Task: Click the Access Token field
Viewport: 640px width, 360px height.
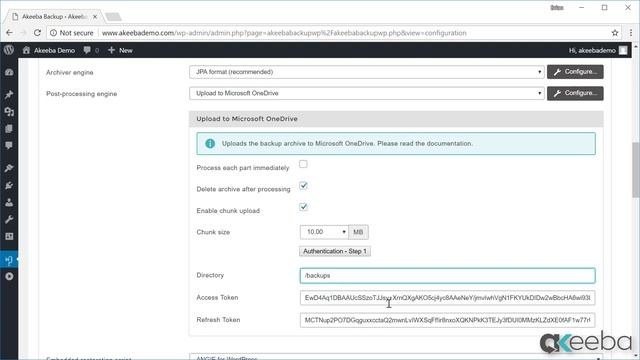Action: (447, 298)
